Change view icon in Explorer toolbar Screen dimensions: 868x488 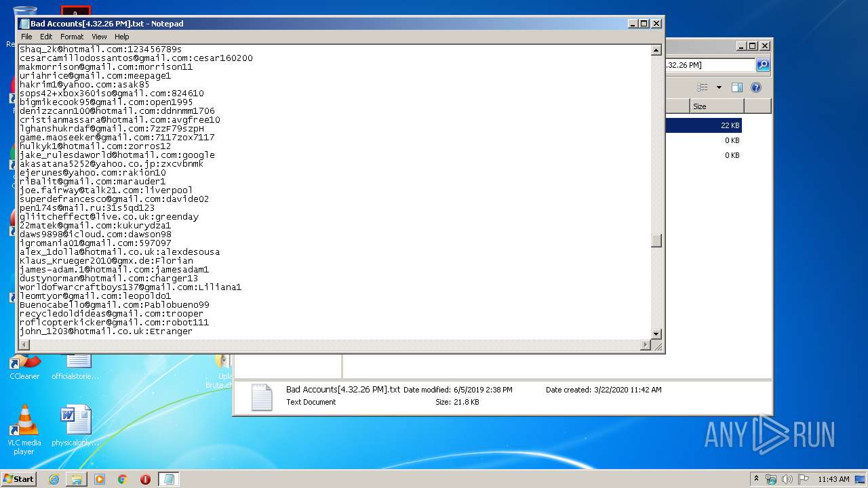703,87
